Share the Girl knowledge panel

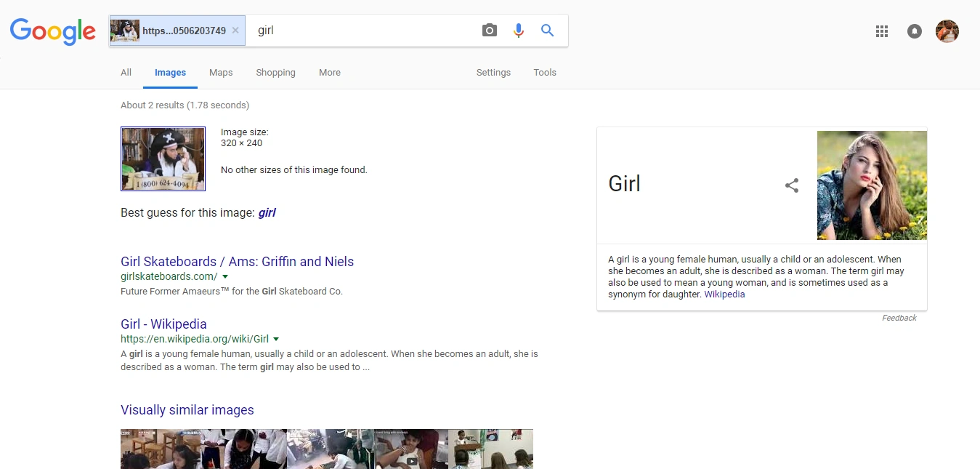point(792,185)
